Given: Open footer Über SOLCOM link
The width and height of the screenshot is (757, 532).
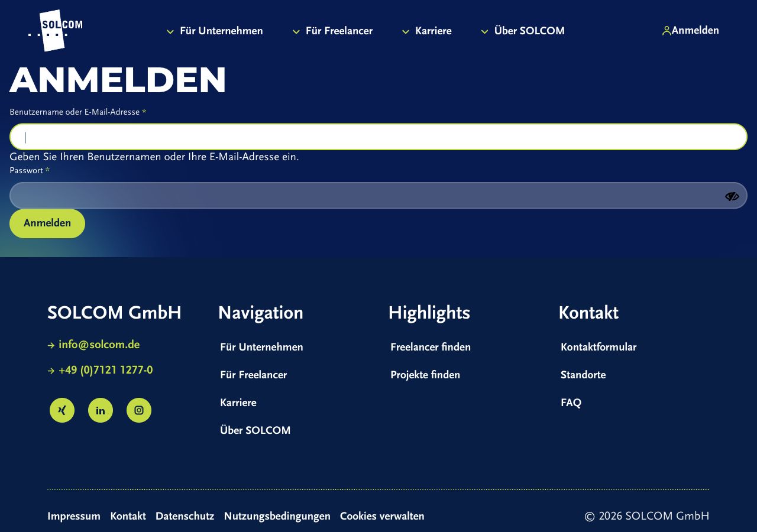Looking at the screenshot, I should (x=255, y=430).
